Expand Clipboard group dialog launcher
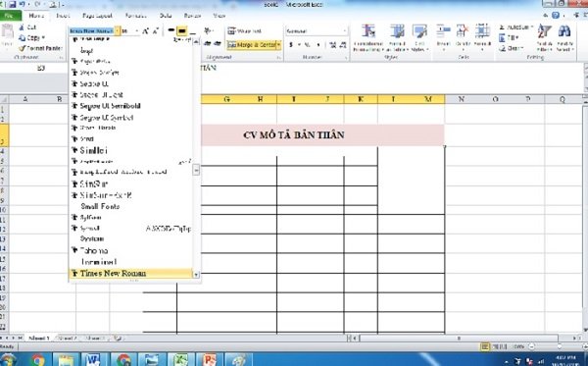This screenshot has height=366, width=588. coord(61,58)
